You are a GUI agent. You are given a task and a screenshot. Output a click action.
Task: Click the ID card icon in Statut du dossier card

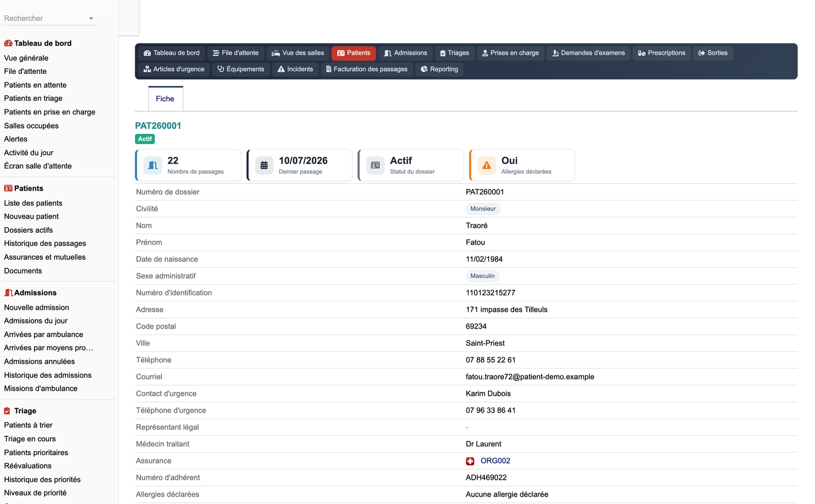click(376, 166)
